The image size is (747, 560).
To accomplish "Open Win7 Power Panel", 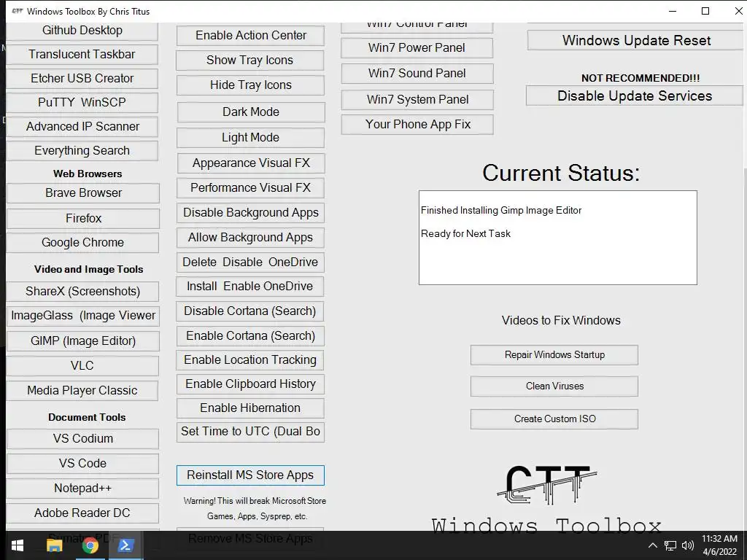I will coord(417,48).
